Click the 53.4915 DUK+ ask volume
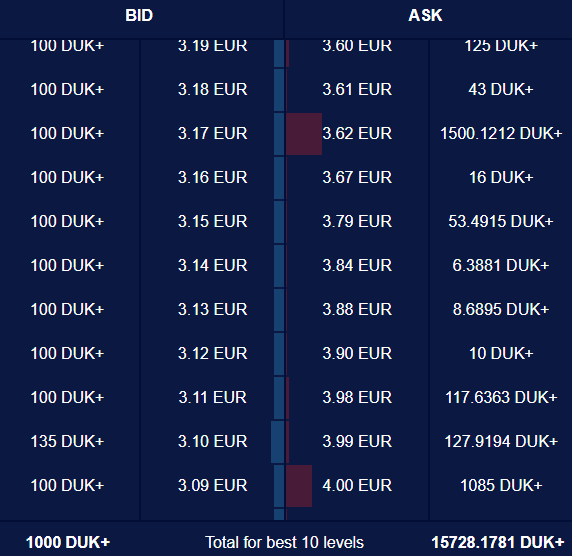The image size is (572, 556). point(501,221)
